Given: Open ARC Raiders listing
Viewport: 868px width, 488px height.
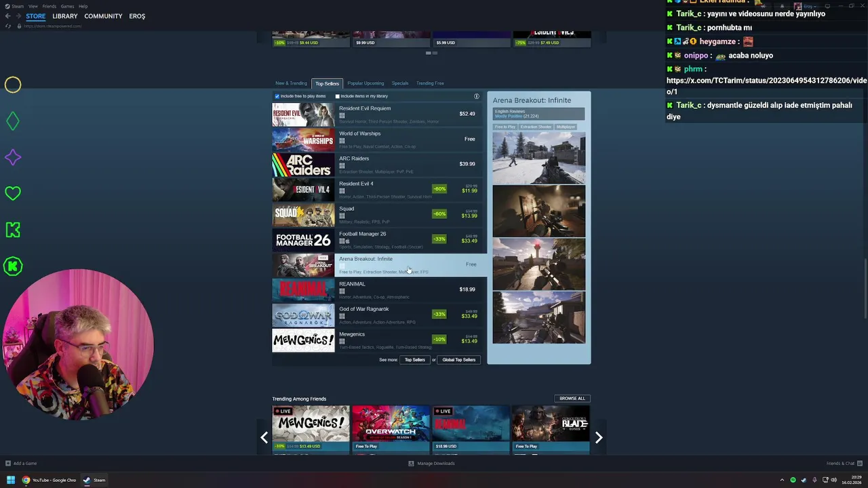Looking at the screenshot, I should 376,164.
